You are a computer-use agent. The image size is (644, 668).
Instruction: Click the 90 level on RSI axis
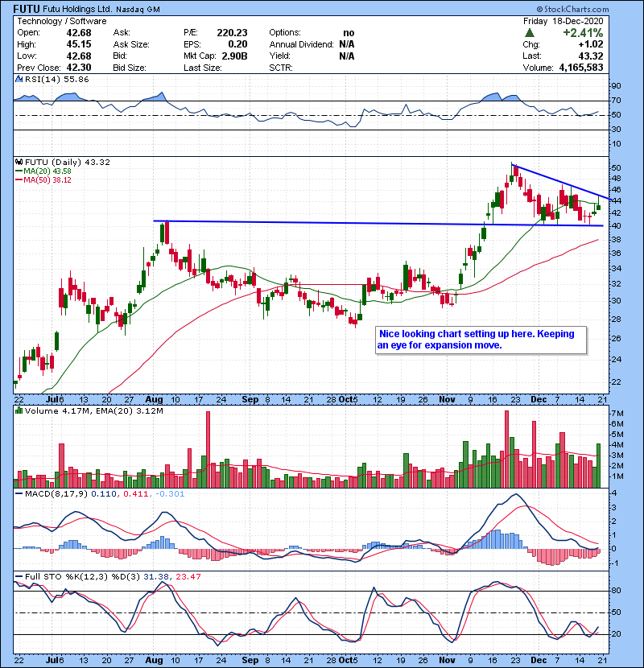point(617,86)
